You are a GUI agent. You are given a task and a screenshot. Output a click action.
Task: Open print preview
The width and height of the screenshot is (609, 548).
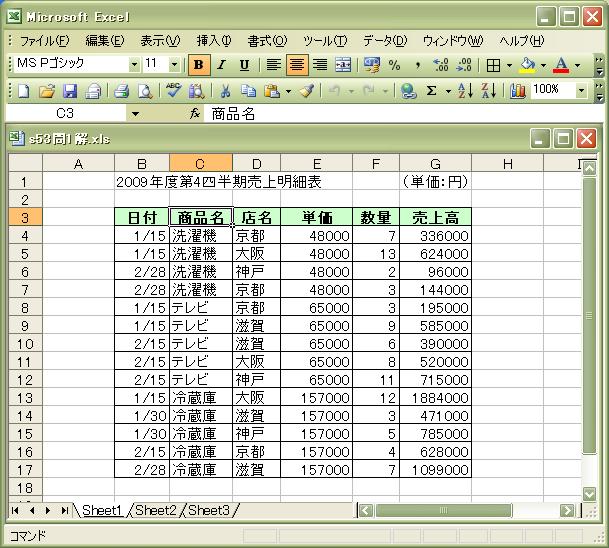(x=145, y=91)
